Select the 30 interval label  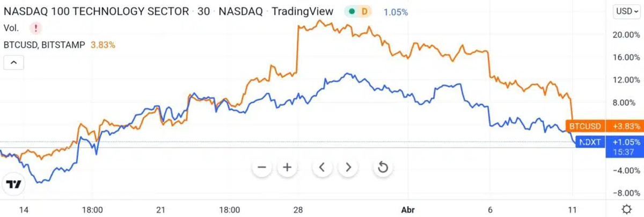[x=203, y=11]
